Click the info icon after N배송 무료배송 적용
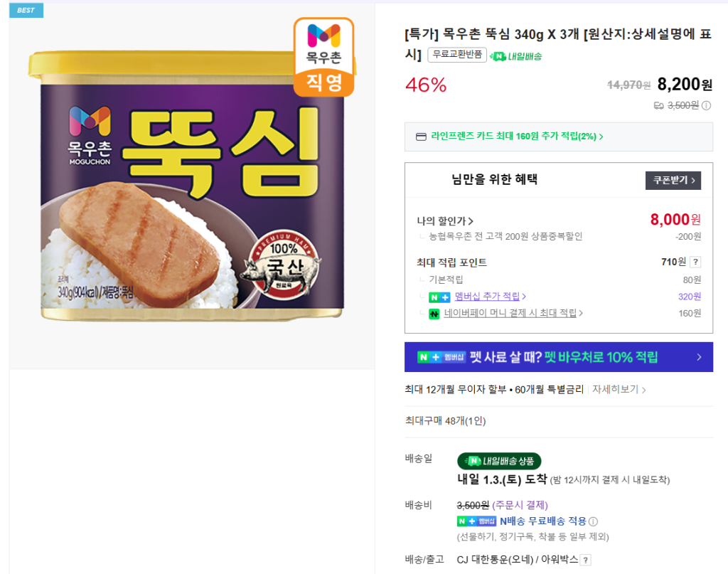Image resolution: width=728 pixels, height=574 pixels. [593, 521]
